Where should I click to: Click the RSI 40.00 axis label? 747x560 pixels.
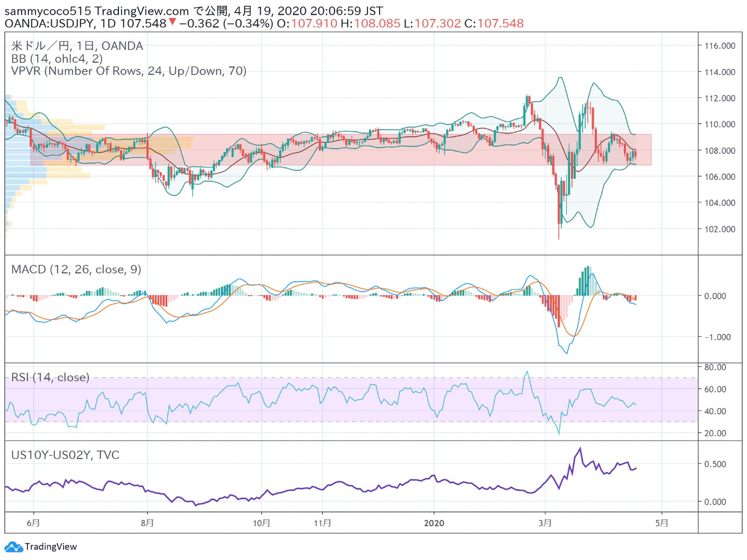[715, 411]
